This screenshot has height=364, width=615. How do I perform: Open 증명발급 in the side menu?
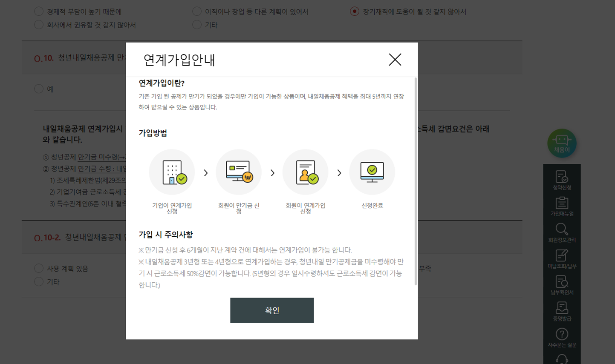562,312
